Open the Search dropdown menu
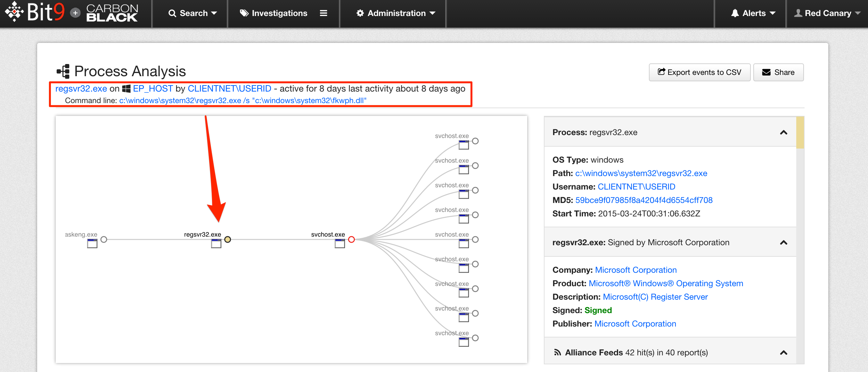 [193, 13]
